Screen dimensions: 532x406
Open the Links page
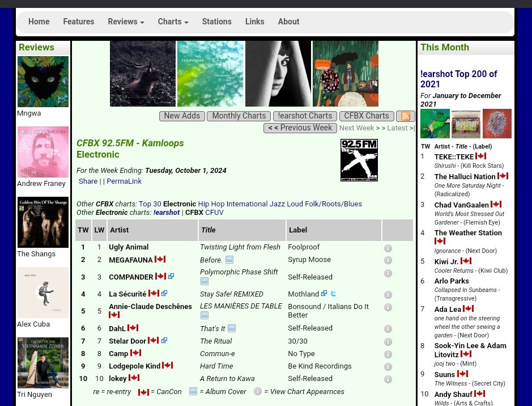(255, 22)
